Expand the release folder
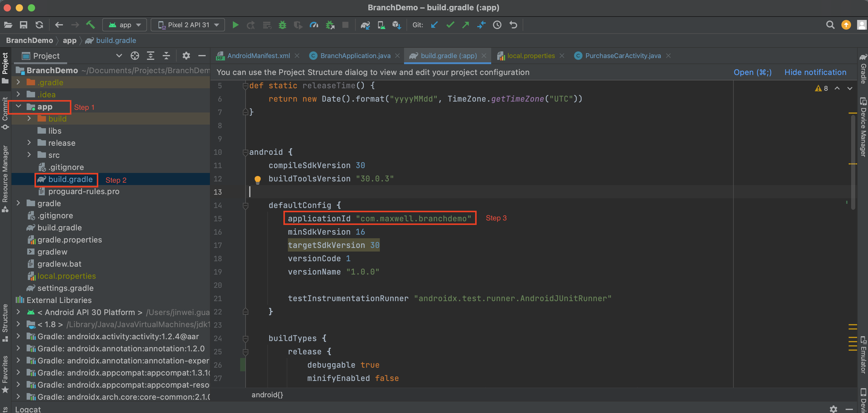Screen dimensions: 868x413 click(29, 143)
